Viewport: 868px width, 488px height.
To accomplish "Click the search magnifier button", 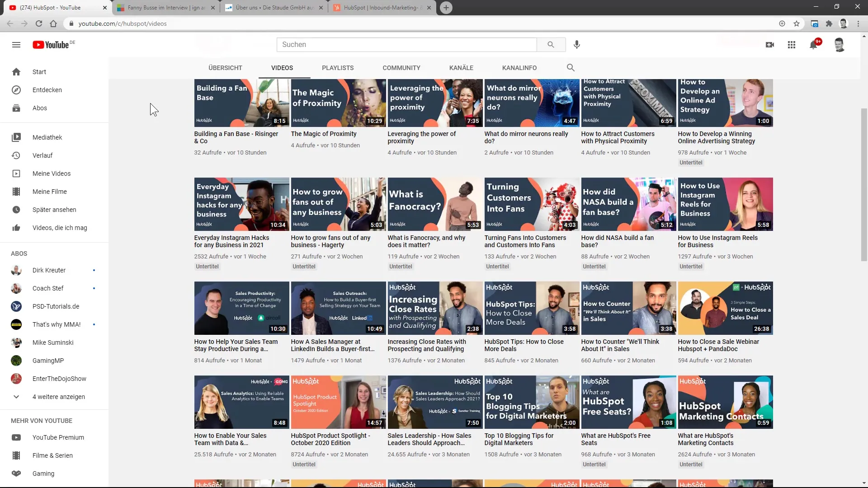I will pos(551,45).
